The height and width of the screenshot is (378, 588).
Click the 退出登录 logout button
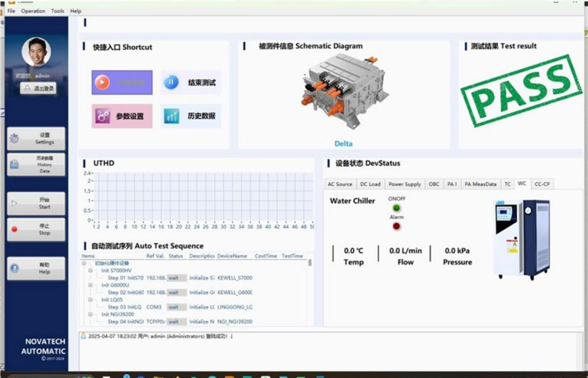pyautogui.click(x=38, y=88)
